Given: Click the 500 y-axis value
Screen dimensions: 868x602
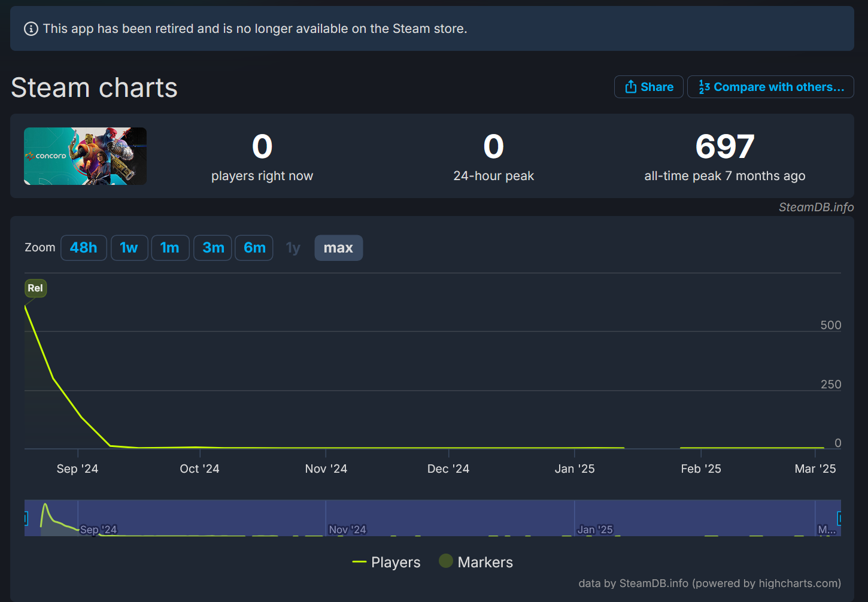Looking at the screenshot, I should (831, 325).
